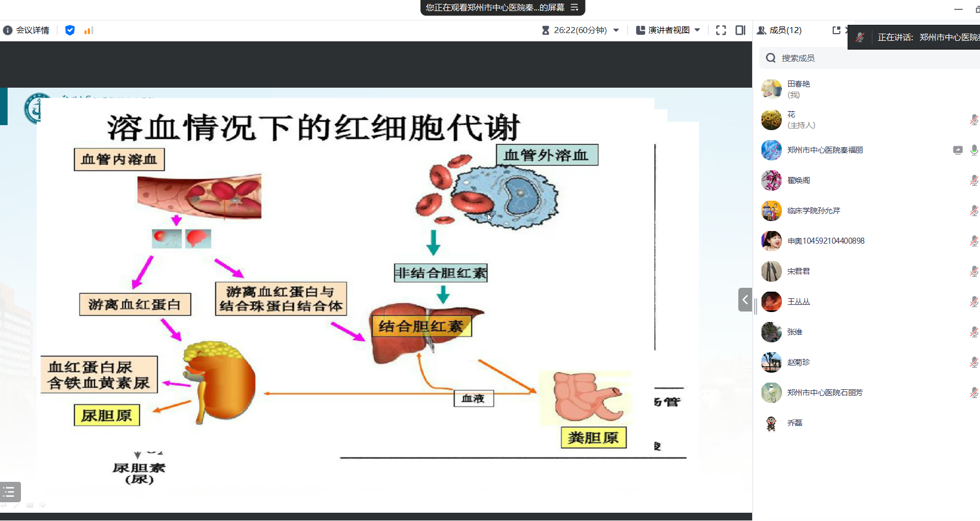Select the 成员(12) panel tab
This screenshot has width=980, height=521.
[779, 30]
